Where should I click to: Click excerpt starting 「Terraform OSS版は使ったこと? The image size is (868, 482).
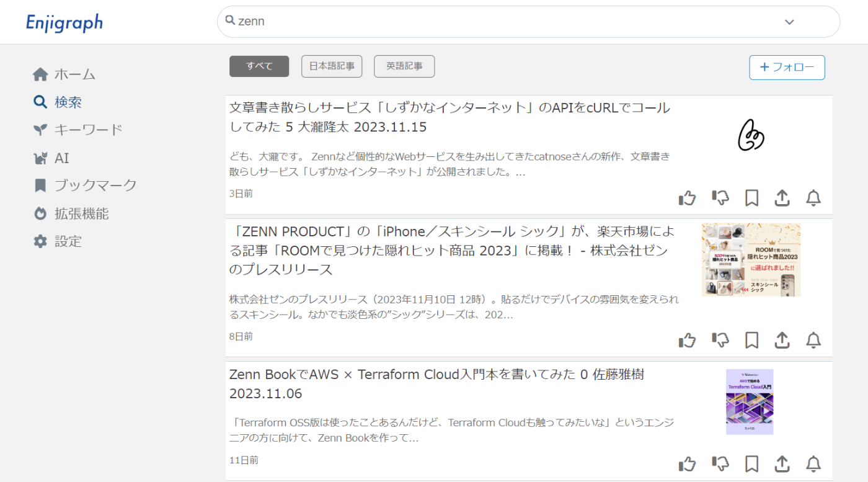451,431
